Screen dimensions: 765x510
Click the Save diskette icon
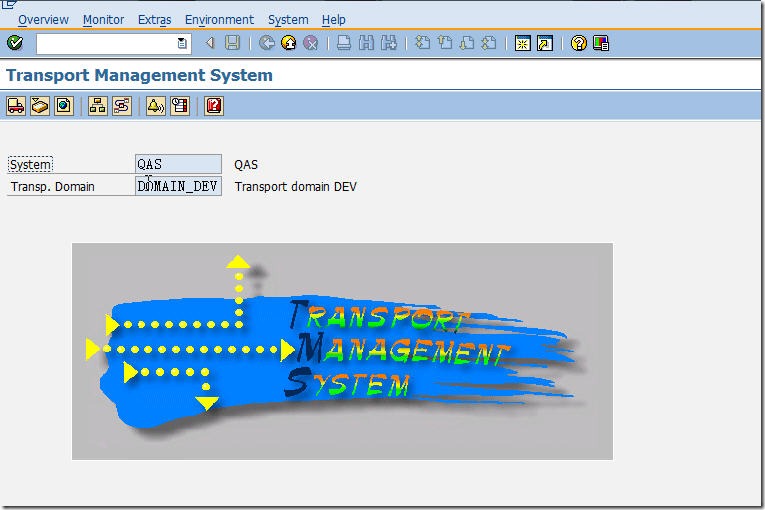tap(232, 43)
